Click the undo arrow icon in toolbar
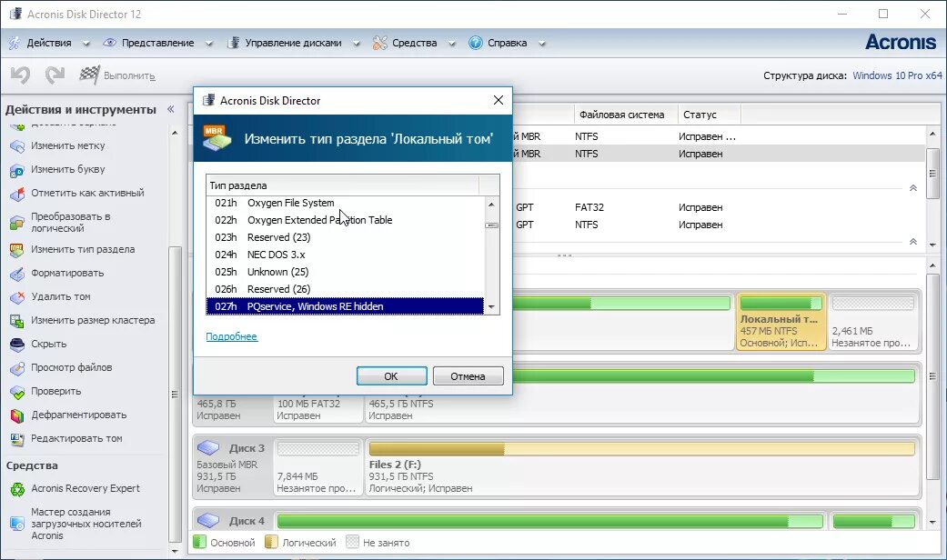This screenshot has height=560, width=947. click(x=20, y=75)
